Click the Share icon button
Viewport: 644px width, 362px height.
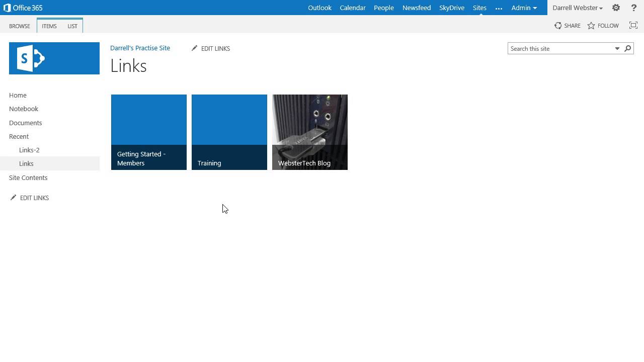pyautogui.click(x=568, y=26)
